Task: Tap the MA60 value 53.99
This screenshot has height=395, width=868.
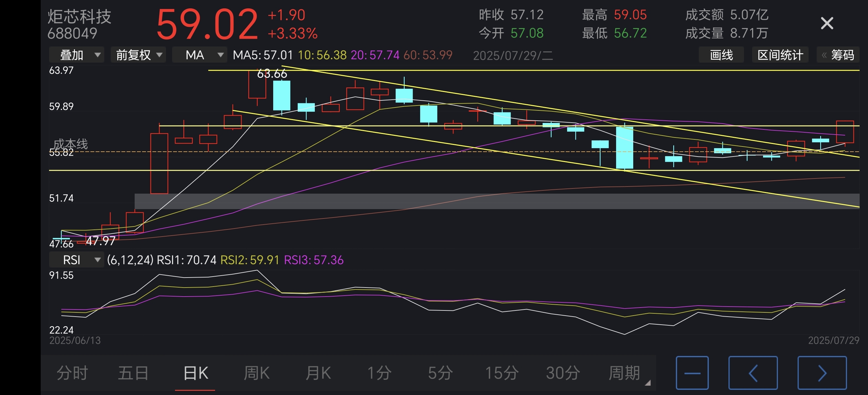Action: click(x=428, y=55)
